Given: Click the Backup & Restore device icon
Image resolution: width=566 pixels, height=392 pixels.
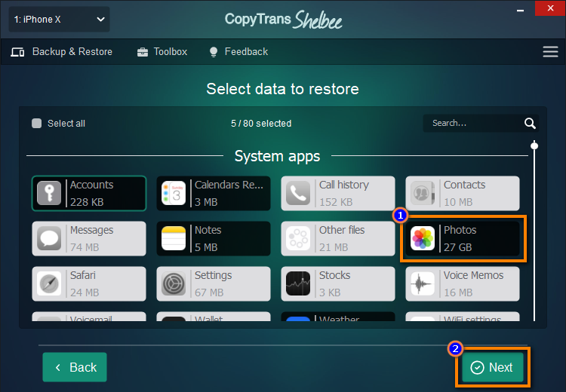Looking at the screenshot, I should pyautogui.click(x=17, y=52).
